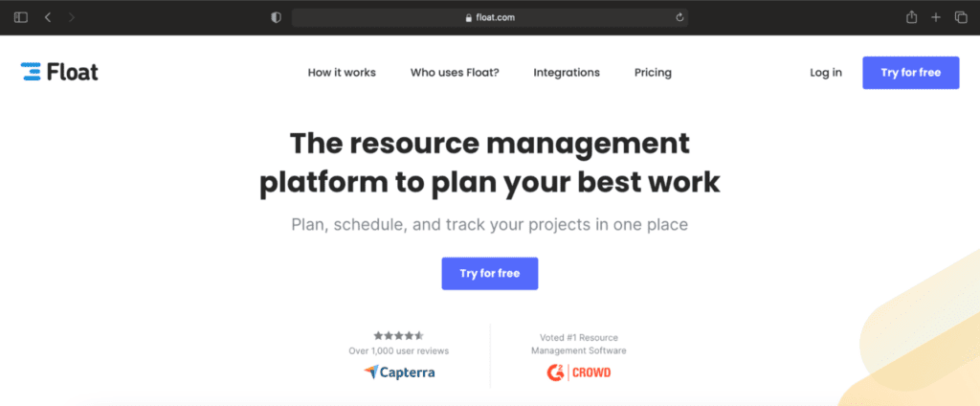Go to Integrations page
The image size is (980, 406).
(567, 73)
